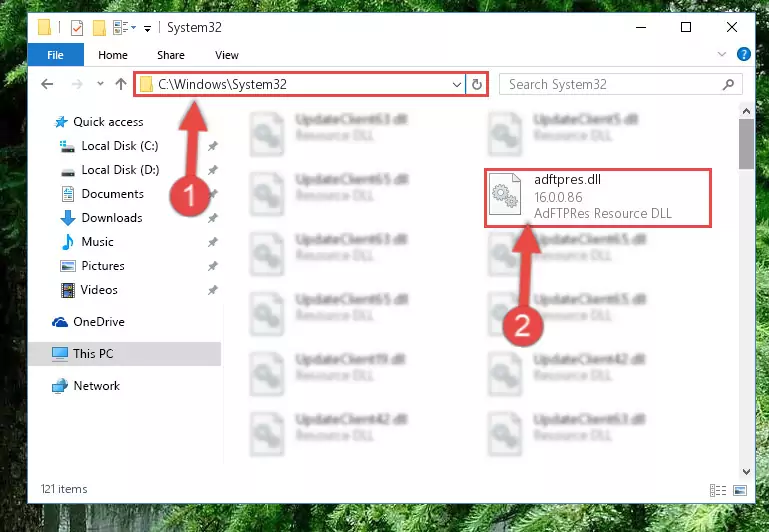Click the pin icon beside Pictures
769x532 pixels.
[212, 266]
